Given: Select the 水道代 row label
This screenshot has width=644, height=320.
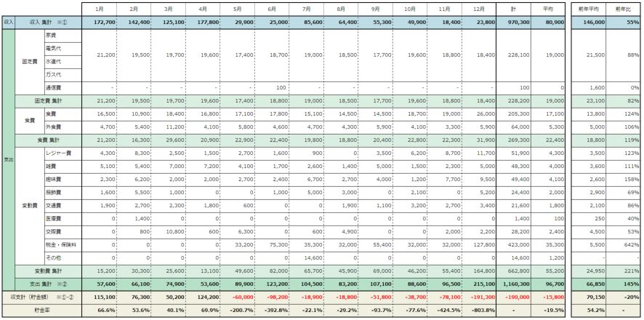Looking at the screenshot, I should click(x=63, y=62).
